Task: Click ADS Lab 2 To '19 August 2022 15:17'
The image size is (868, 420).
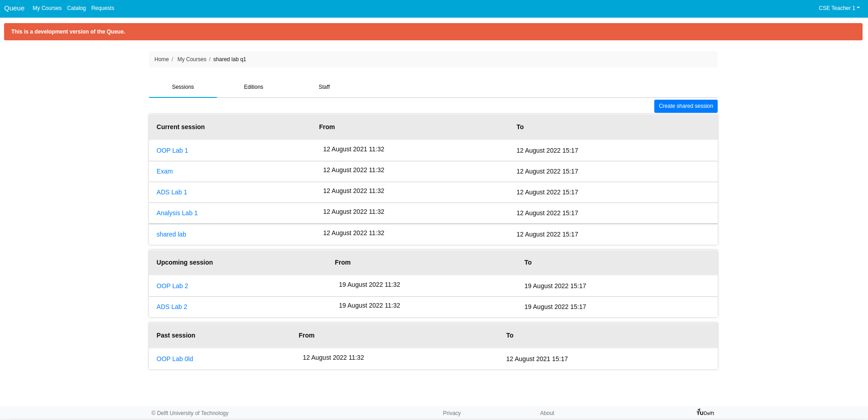Action: [x=555, y=307]
